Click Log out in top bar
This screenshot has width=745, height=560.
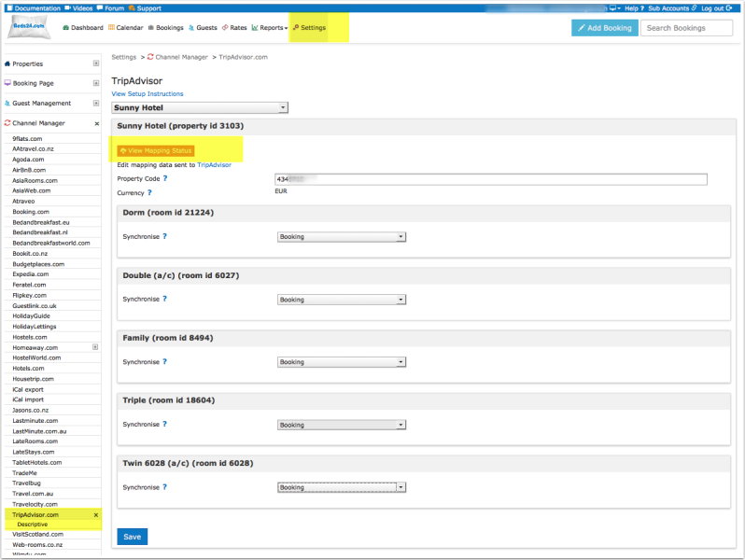click(x=716, y=8)
